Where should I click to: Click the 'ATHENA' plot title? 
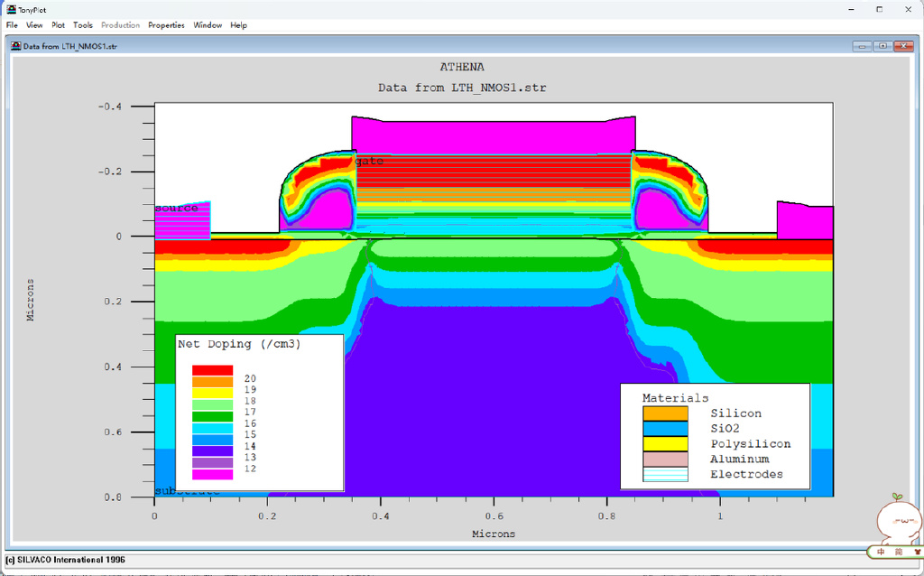pos(462,67)
